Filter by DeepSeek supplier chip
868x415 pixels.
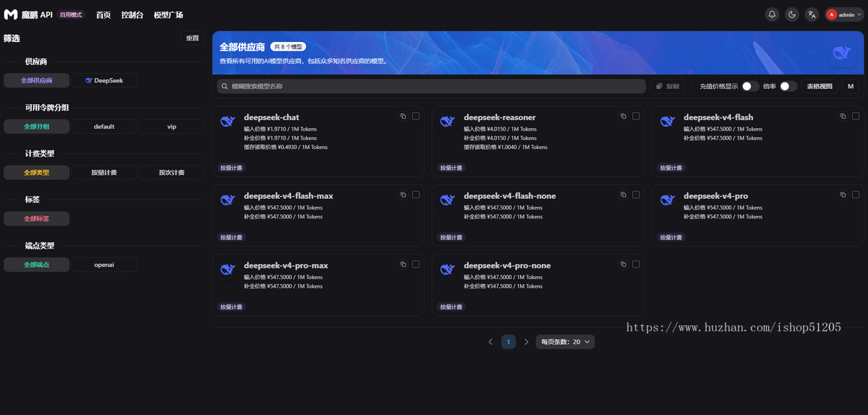104,80
